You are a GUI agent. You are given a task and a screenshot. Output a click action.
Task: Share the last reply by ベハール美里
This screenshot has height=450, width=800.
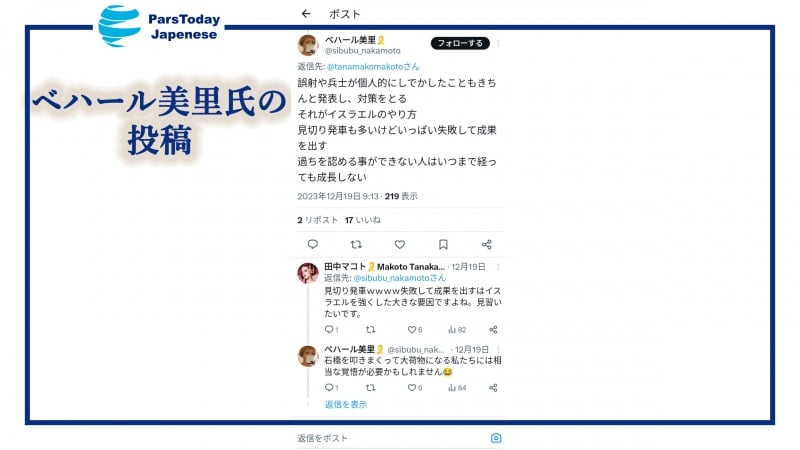click(493, 388)
